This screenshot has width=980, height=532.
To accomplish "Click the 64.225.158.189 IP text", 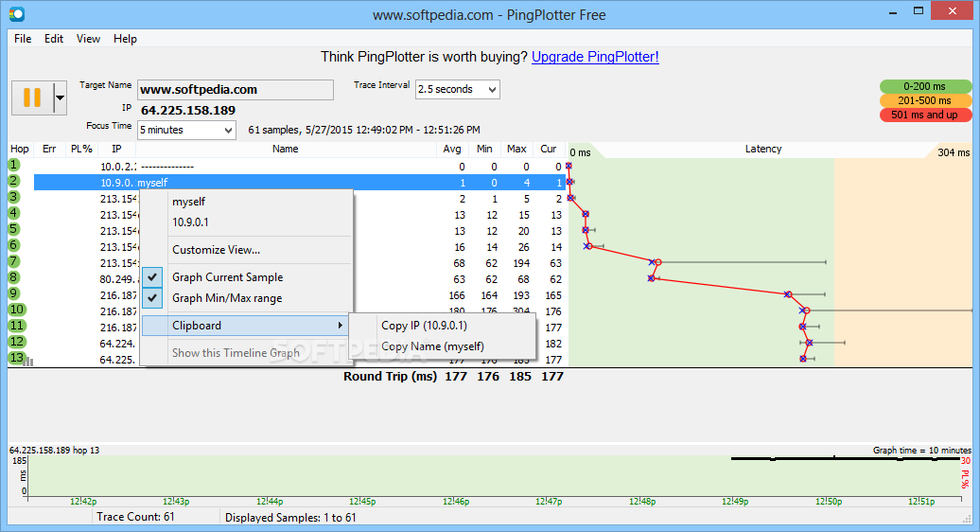I will pyautogui.click(x=188, y=111).
